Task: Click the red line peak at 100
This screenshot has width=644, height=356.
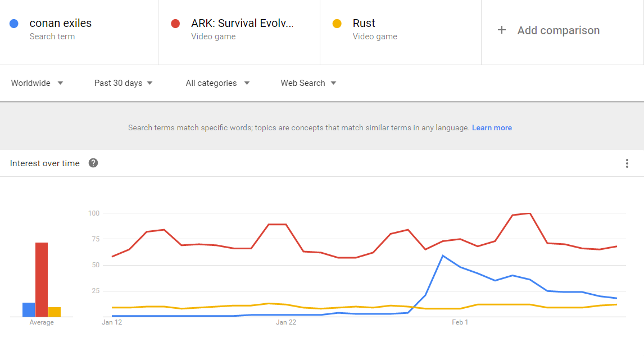Action: coord(530,213)
